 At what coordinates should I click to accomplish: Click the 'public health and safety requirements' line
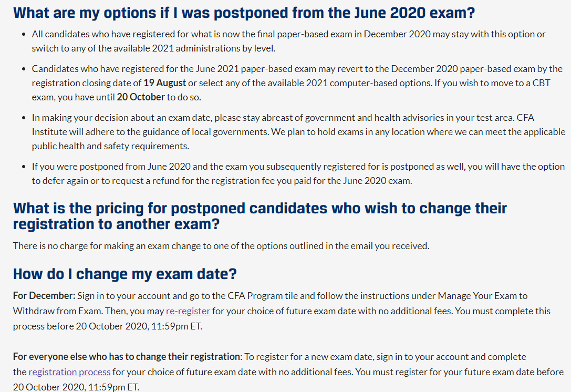coord(110,146)
